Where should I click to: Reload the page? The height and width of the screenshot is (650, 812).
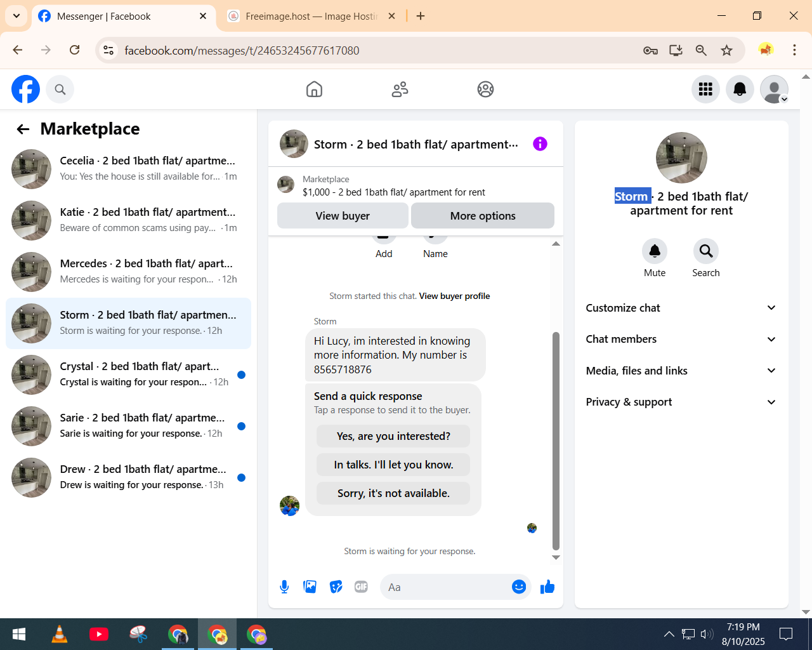[74, 50]
